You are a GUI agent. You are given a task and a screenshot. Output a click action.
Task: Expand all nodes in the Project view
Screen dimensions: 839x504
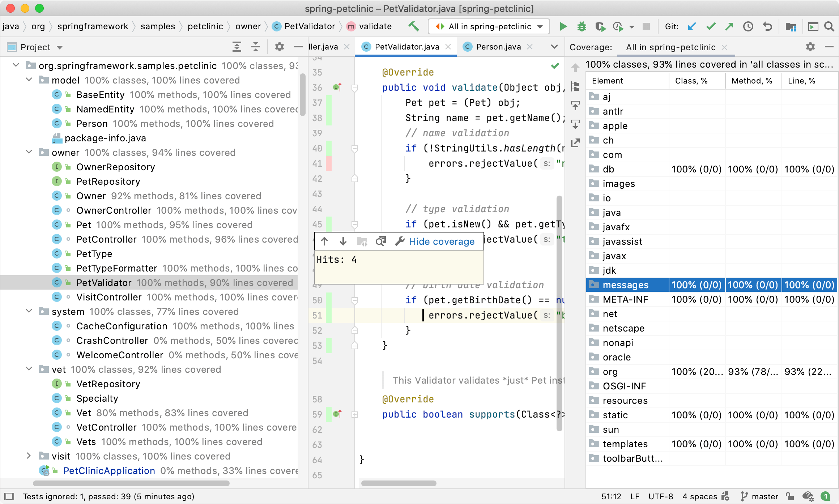click(237, 47)
